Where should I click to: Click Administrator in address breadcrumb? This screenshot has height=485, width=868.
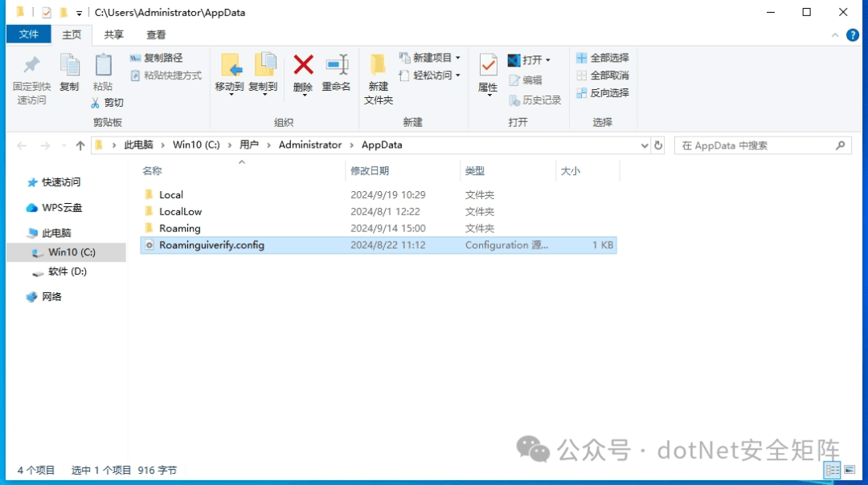point(310,145)
